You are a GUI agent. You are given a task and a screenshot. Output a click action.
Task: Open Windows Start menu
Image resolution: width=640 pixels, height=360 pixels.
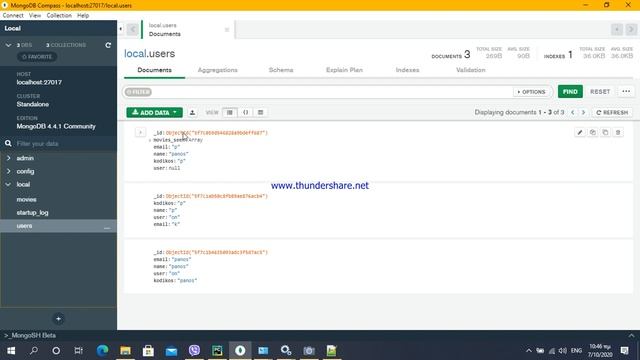pyautogui.click(x=11, y=351)
